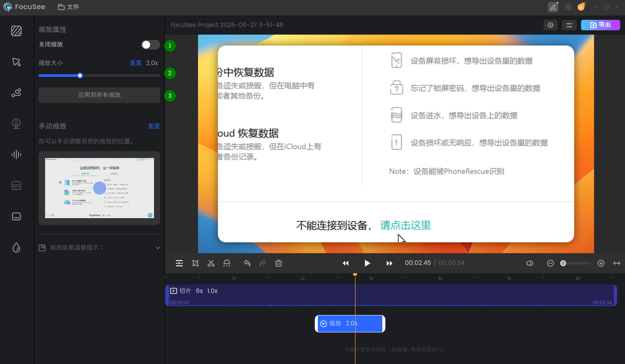Play the video
625x364 pixels.
coord(367,263)
